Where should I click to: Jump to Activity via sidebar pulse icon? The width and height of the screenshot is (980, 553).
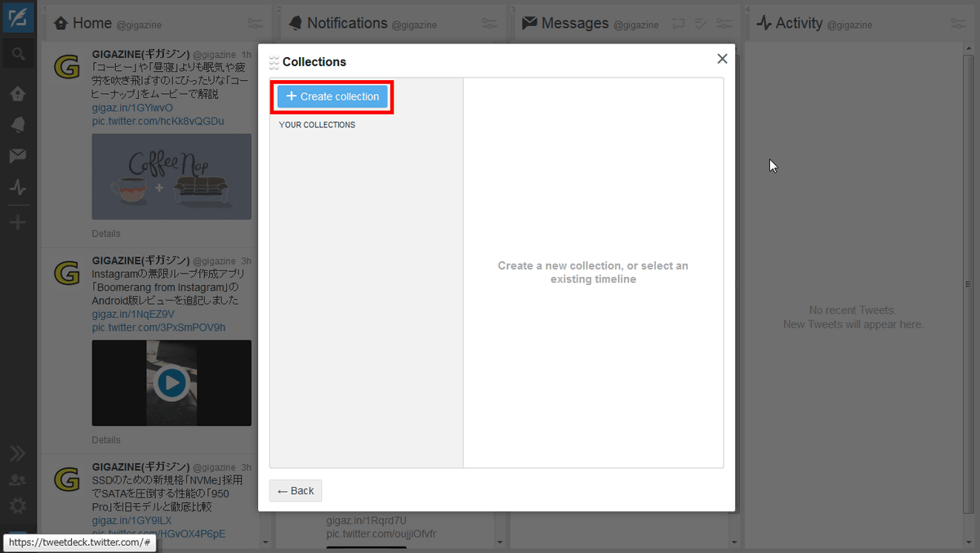(17, 187)
